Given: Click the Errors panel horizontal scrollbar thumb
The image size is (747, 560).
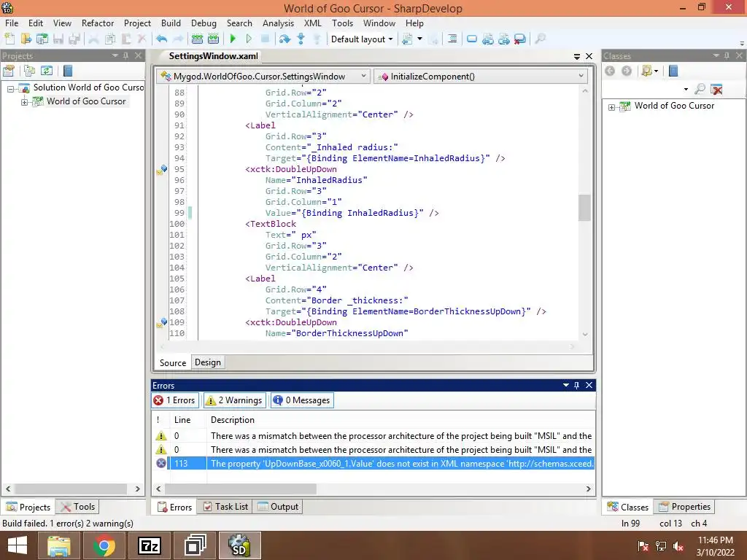Looking at the screenshot, I should (x=241, y=489).
